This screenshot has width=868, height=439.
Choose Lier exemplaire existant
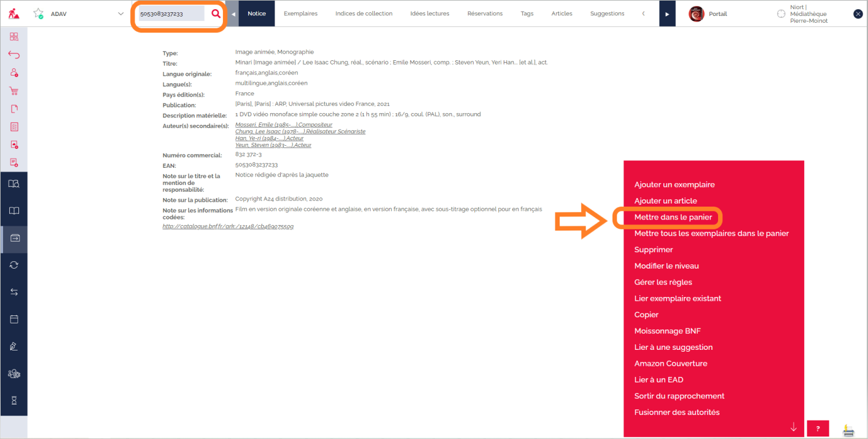tap(678, 298)
